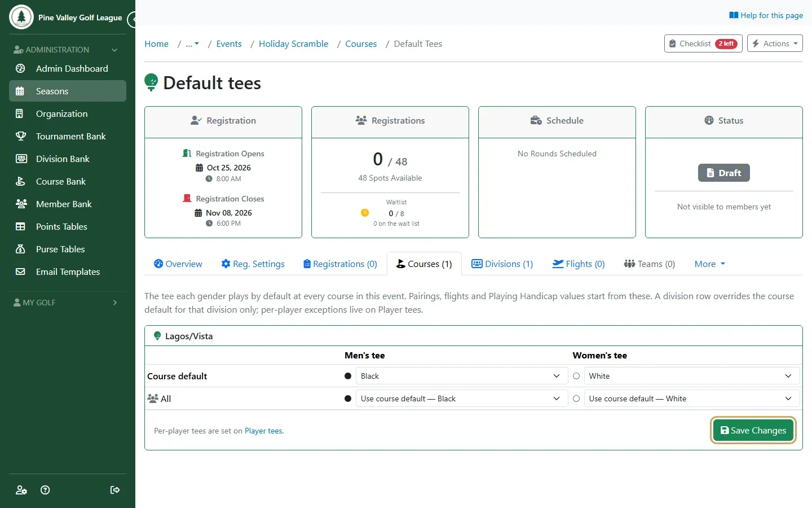Click the Pine Valley Golf League logo

21,17
